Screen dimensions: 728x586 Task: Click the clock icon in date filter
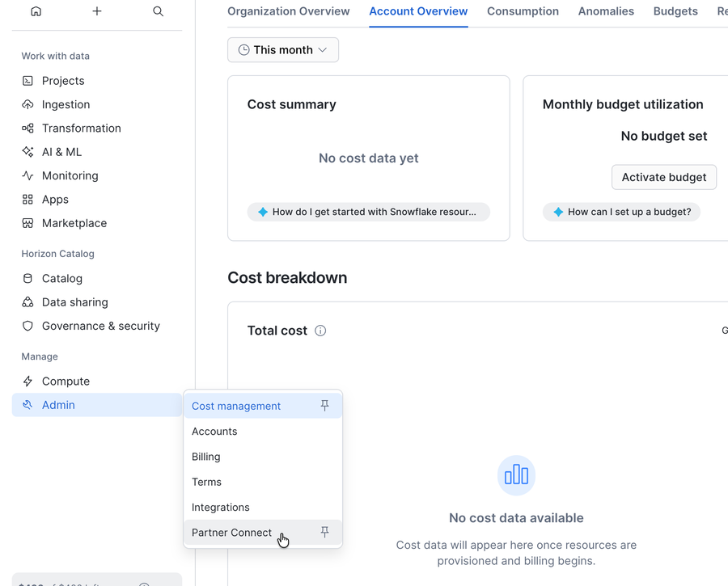tap(243, 49)
